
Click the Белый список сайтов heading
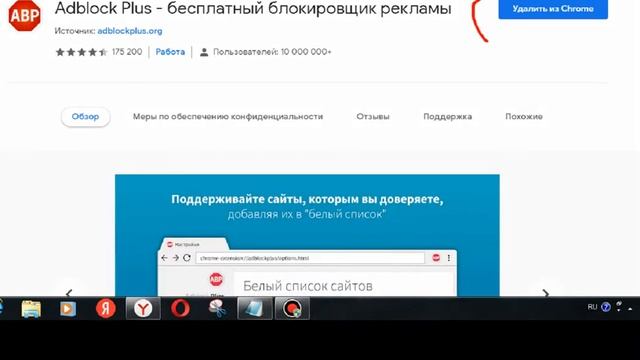tap(308, 286)
